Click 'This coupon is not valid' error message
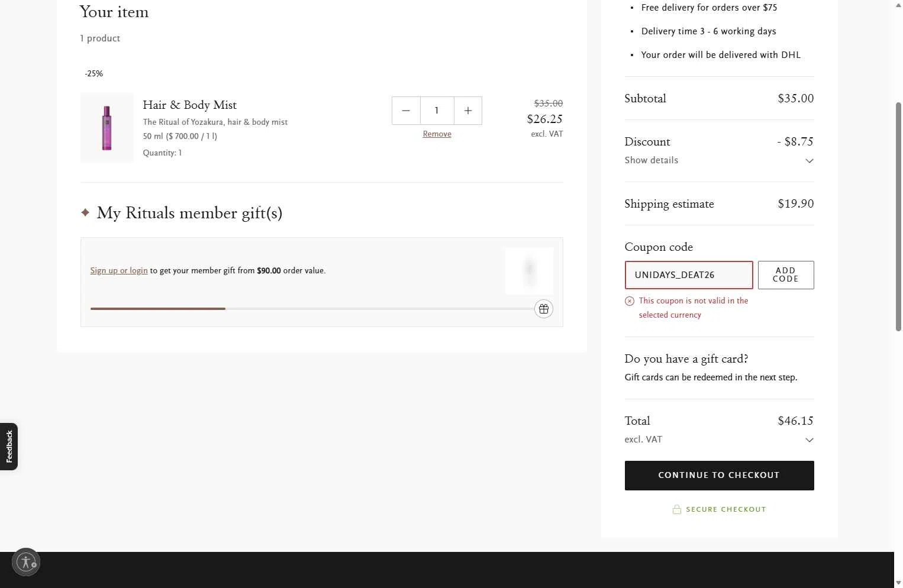 pyautogui.click(x=694, y=308)
